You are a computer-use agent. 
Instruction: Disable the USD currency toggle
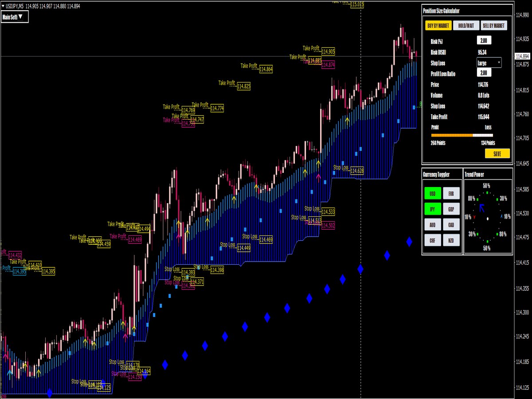[x=433, y=194]
